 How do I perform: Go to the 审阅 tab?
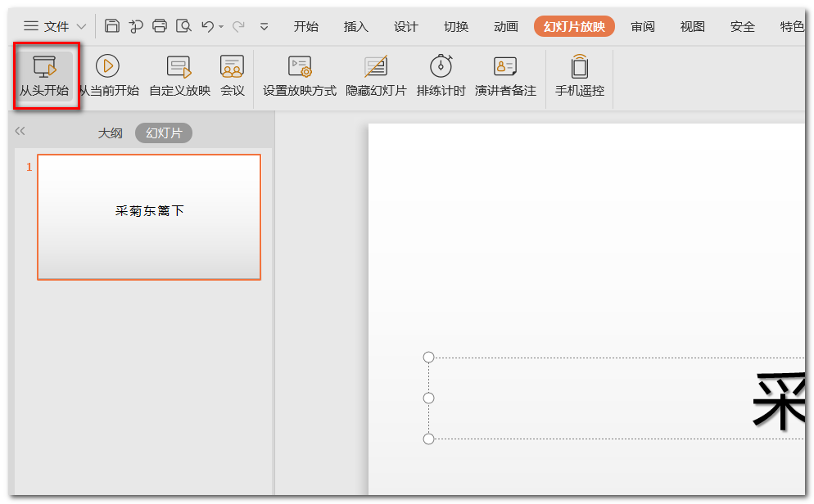tap(643, 26)
